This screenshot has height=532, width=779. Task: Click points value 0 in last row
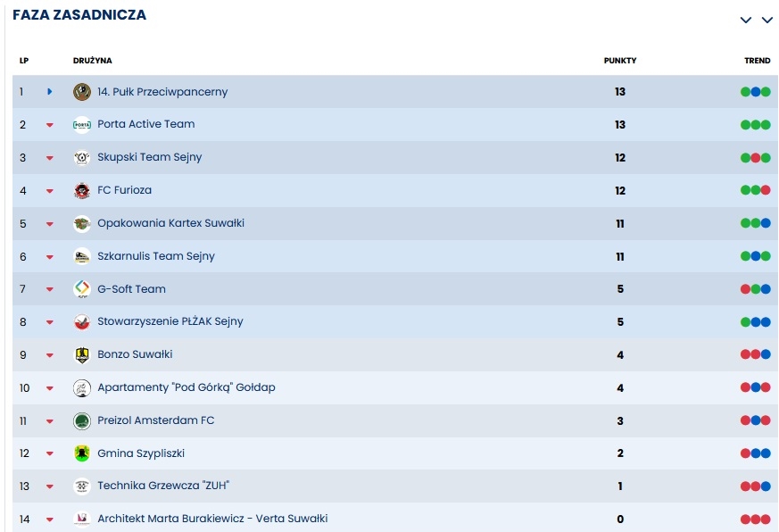[x=620, y=520]
